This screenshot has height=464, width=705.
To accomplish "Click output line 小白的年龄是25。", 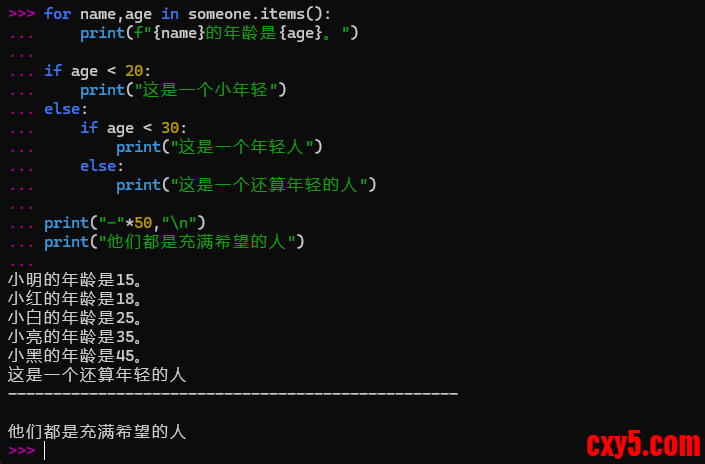I will coord(75,318).
